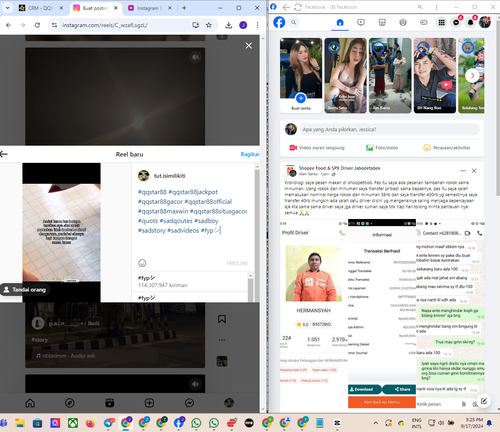Open emoji picker in the caption editor
Image resolution: width=500 pixels, height=432 pixels.
click(142, 263)
